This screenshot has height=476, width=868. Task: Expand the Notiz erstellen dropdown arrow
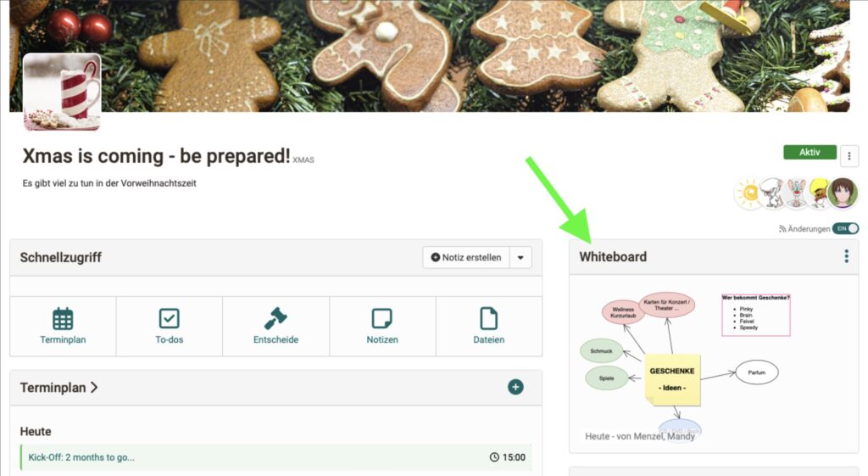(x=520, y=258)
